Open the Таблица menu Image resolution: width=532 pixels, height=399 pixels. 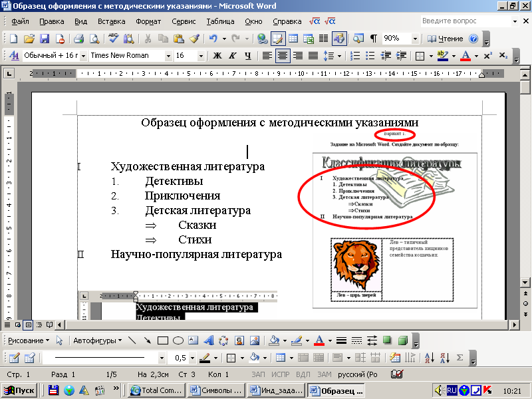pyautogui.click(x=220, y=21)
